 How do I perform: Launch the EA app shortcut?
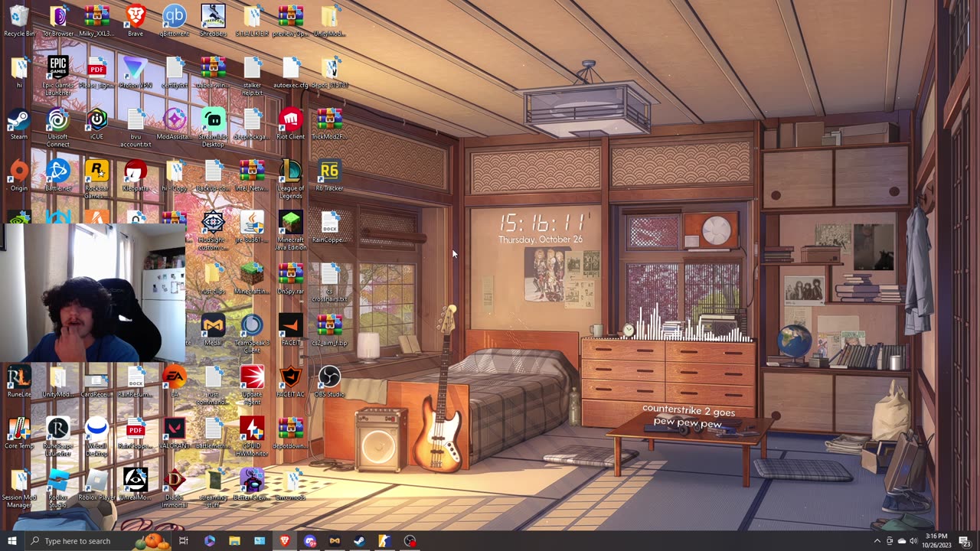point(175,382)
